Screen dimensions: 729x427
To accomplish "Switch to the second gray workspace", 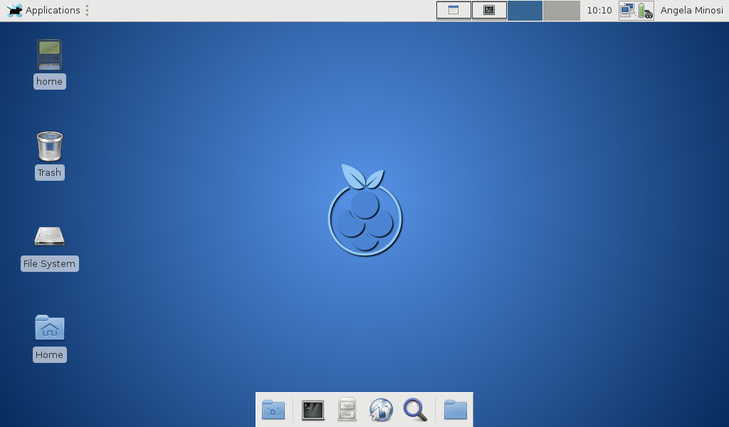I will (x=562, y=10).
